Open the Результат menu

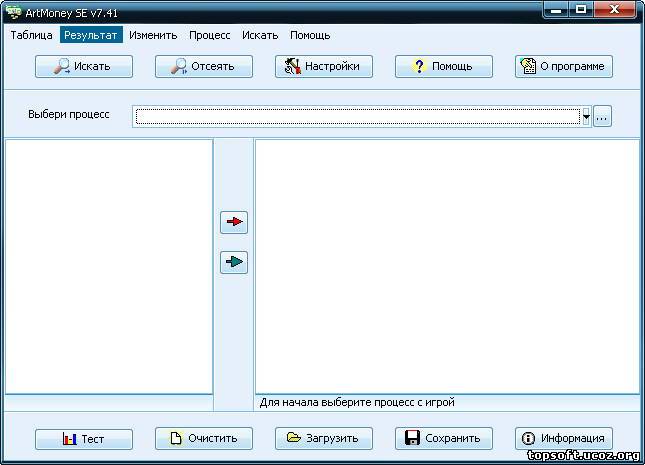91,35
